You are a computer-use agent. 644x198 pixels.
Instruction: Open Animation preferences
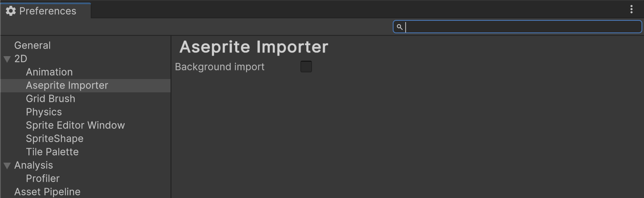49,72
